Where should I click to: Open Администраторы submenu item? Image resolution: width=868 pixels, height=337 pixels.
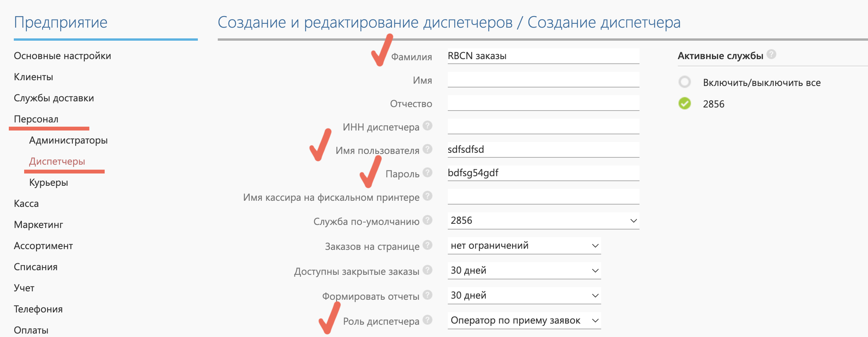68,140
